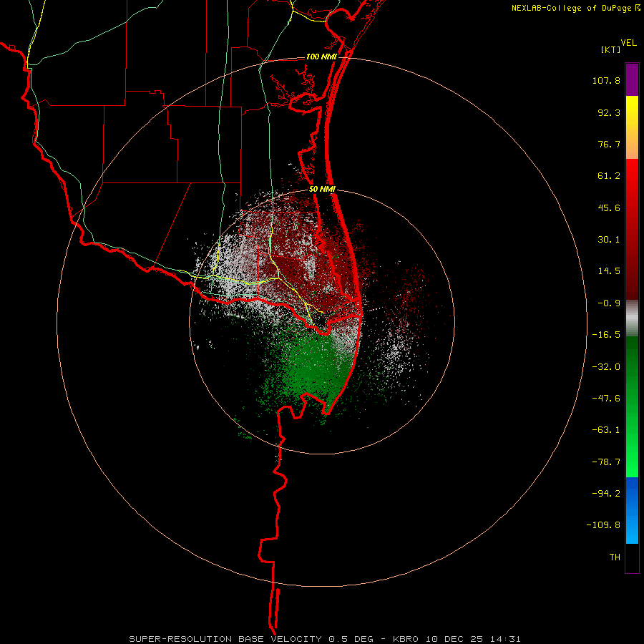
Task: Click the -78.7 legend value
Action: click(x=606, y=462)
